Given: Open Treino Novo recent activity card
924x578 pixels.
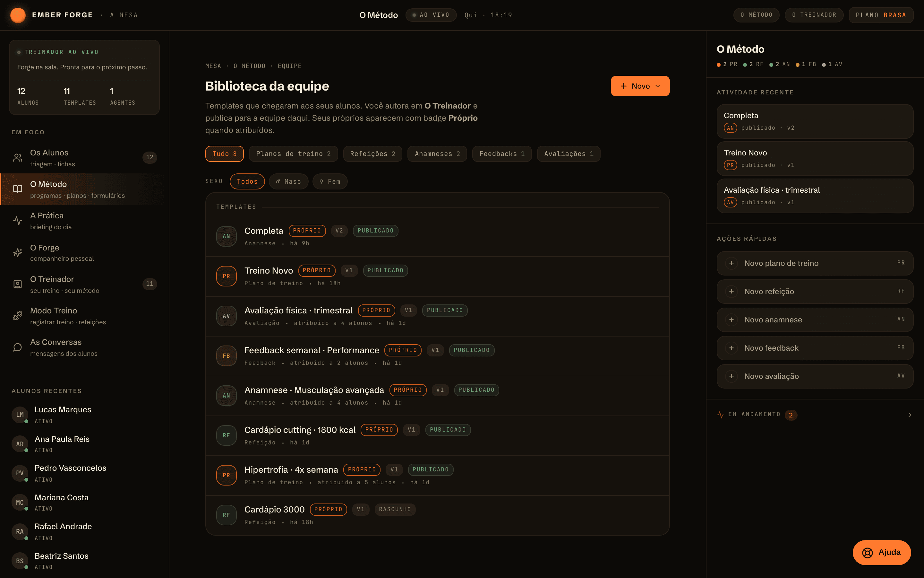Looking at the screenshot, I should [815, 159].
